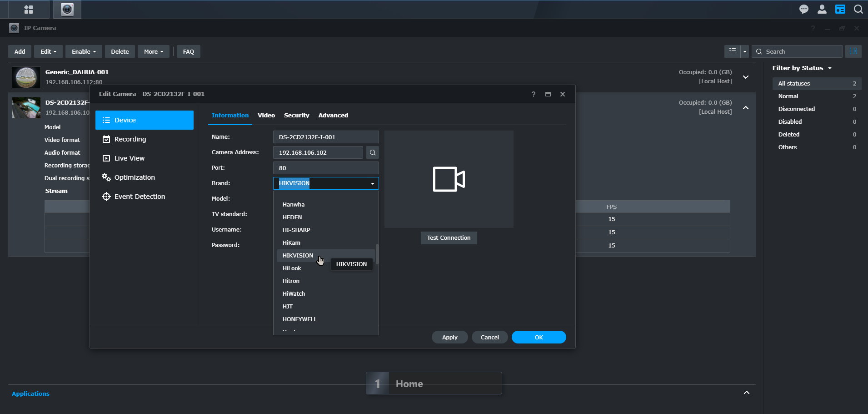Expand the Generic_DAHUA-001 camera details
The width and height of the screenshot is (868, 414).
[x=746, y=77]
